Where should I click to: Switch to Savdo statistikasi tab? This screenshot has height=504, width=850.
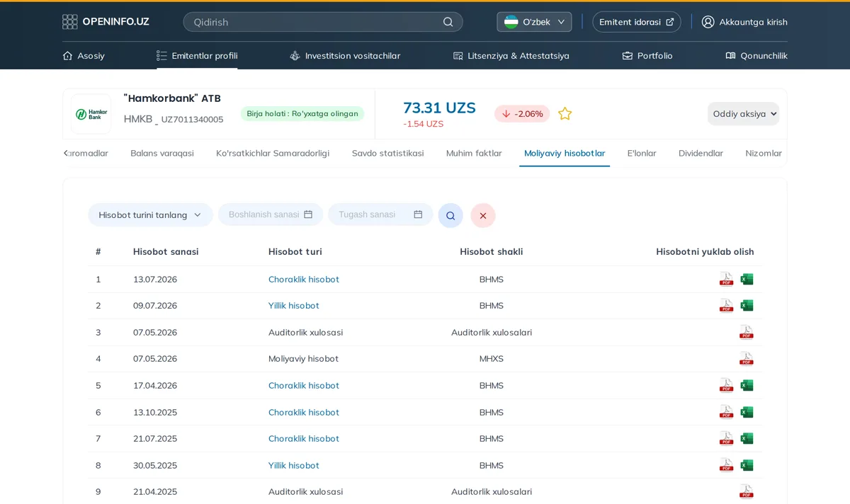387,153
